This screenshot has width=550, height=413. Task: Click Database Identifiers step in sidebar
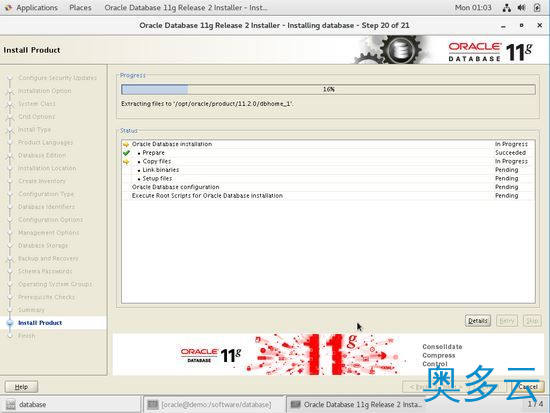click(x=46, y=207)
